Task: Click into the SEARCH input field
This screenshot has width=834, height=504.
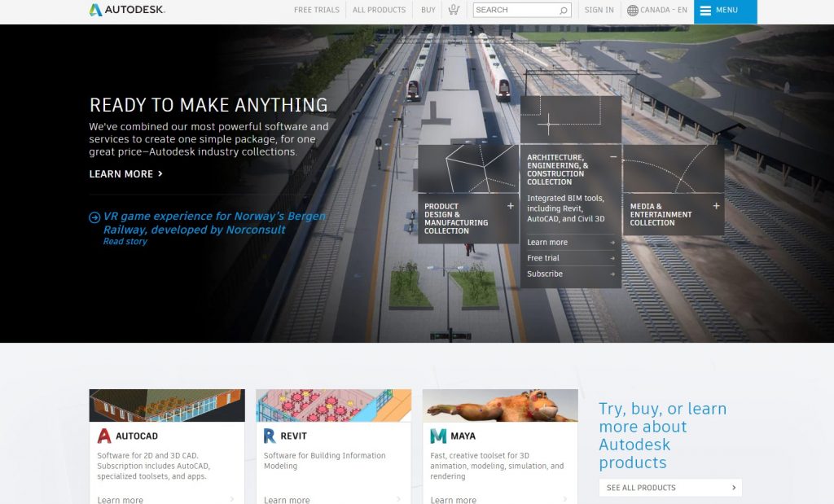Action: click(516, 10)
